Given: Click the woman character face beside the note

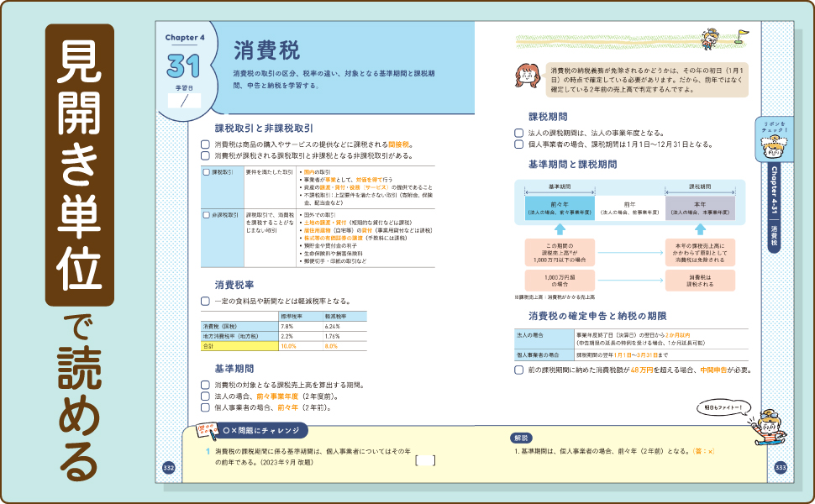Looking at the screenshot, I should (x=528, y=77).
